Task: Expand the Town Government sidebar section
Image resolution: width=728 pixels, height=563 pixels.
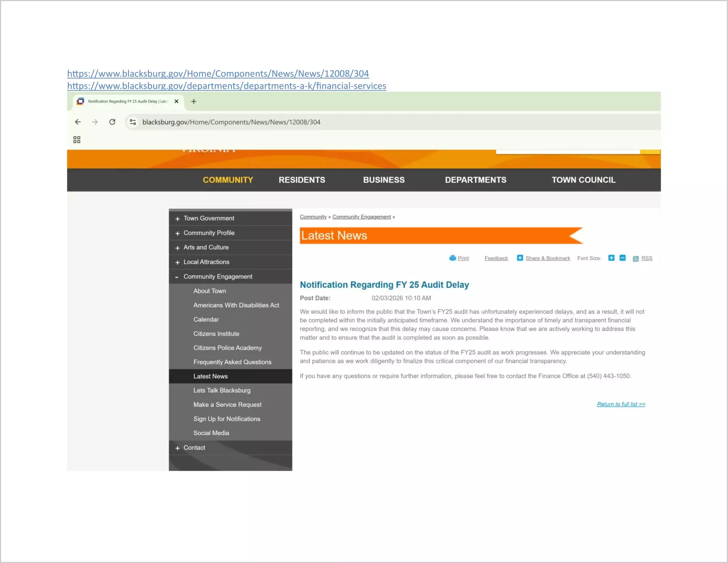Action: pyautogui.click(x=177, y=219)
